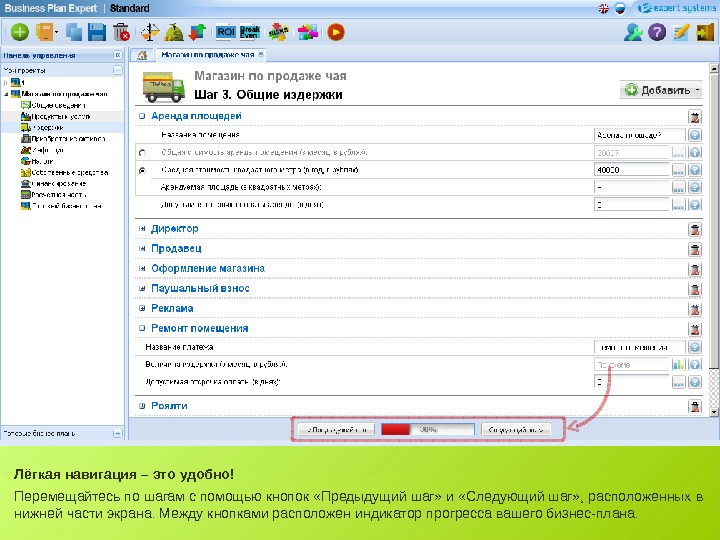Collapse the Панель управления sidebar panel
The width and height of the screenshot is (720, 540).
click(x=118, y=55)
